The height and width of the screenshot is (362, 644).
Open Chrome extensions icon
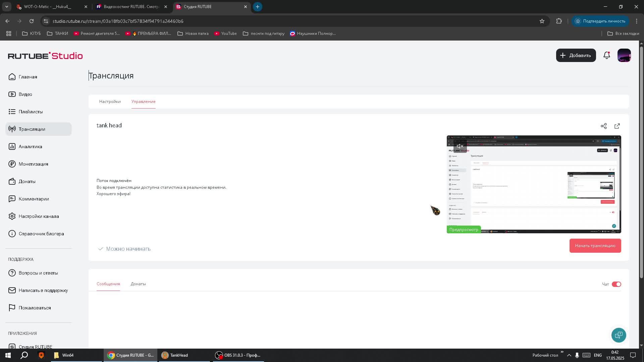559,21
